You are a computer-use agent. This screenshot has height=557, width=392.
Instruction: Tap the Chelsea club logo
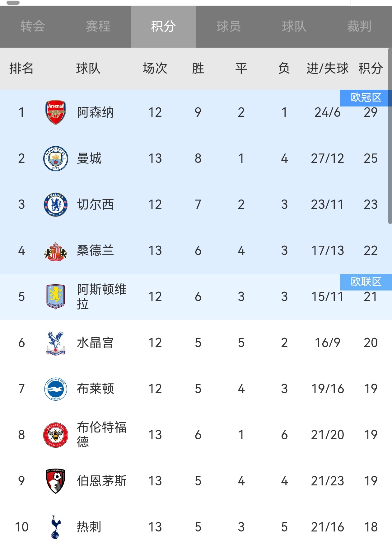55,205
